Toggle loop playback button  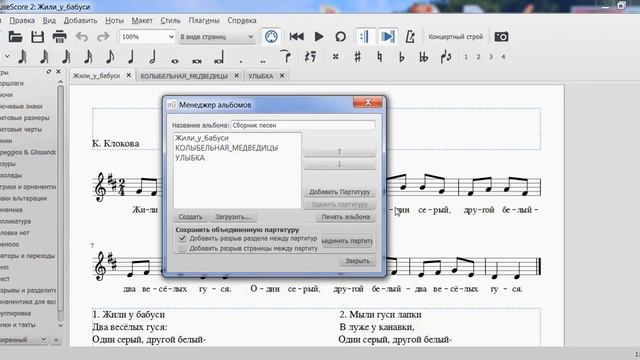(340, 37)
